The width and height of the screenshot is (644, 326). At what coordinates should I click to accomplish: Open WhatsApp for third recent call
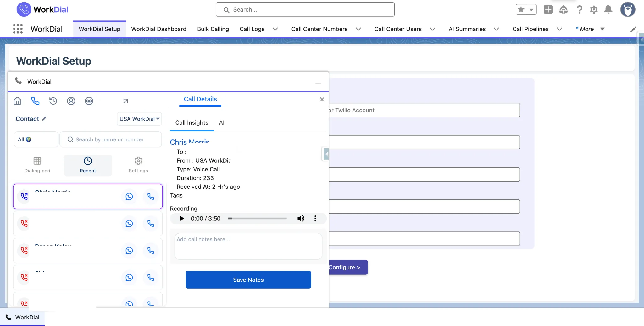coord(129,251)
